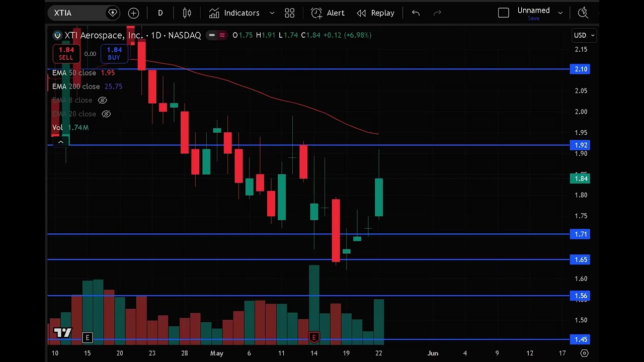Click the Save label under the layout name
The height and width of the screenshot is (362, 644).
(x=533, y=18)
